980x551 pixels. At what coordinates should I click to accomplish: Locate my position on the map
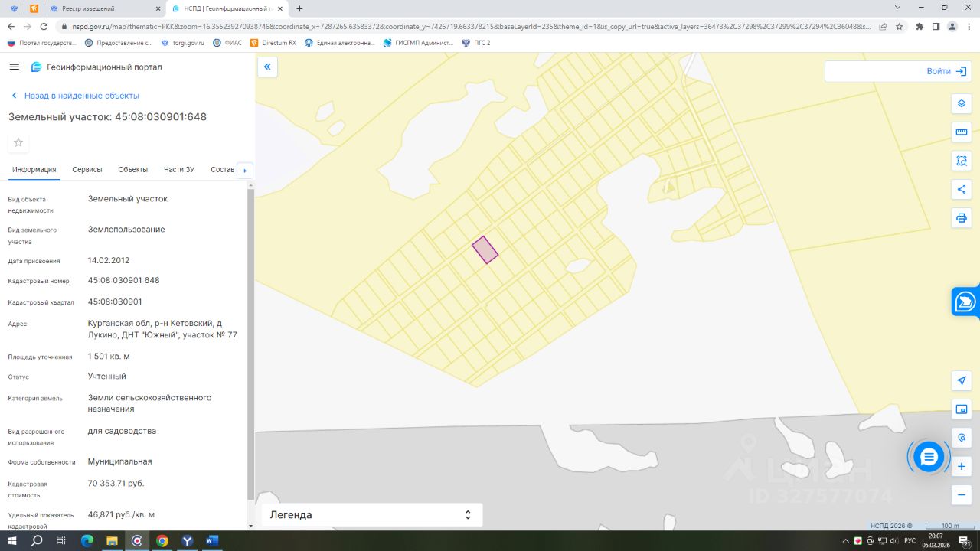click(x=962, y=381)
